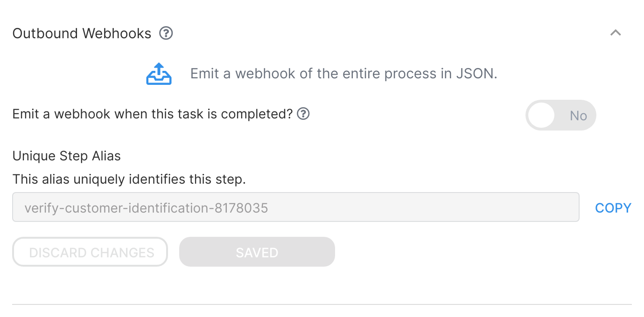The image size is (644, 317).
Task: Click the COPY link beside the alias field
Action: [x=613, y=207]
